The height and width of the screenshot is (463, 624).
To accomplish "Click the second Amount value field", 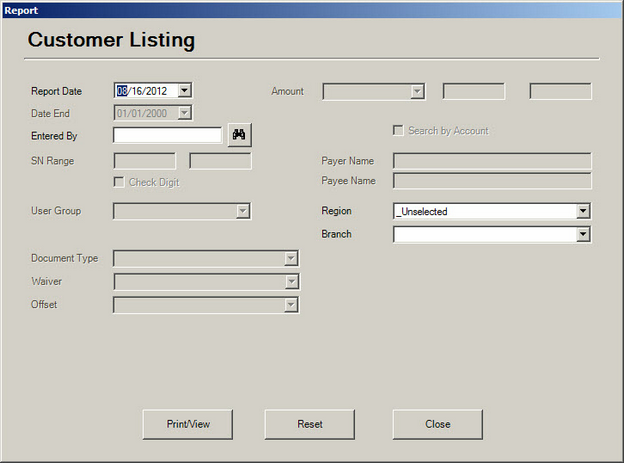I will (560, 92).
